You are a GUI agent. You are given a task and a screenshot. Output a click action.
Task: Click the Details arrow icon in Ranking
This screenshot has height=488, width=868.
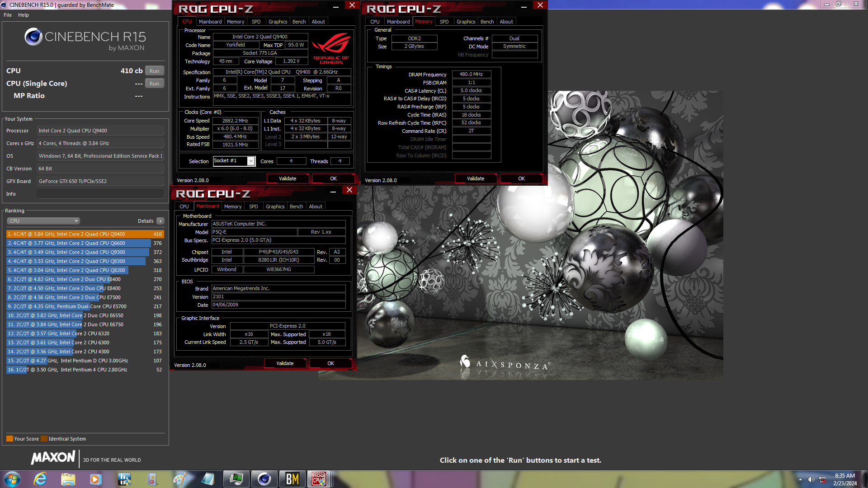point(160,221)
